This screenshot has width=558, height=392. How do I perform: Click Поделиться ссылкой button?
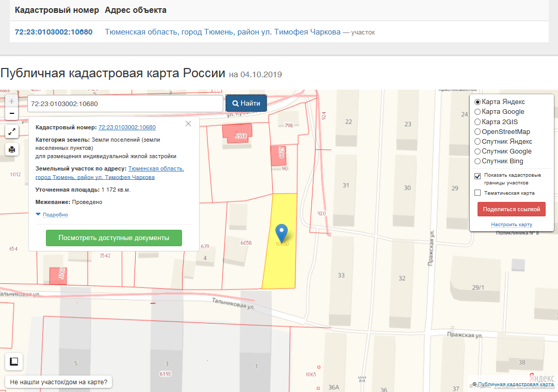(512, 209)
